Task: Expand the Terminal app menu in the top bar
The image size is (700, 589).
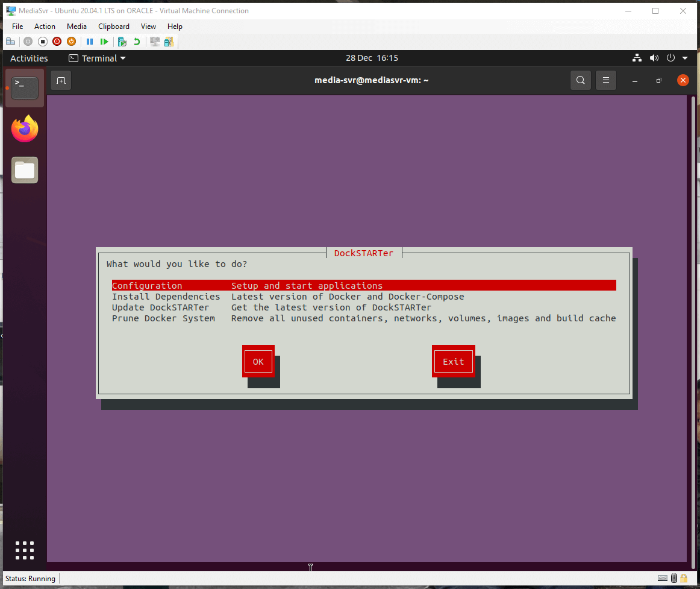Action: pyautogui.click(x=98, y=58)
